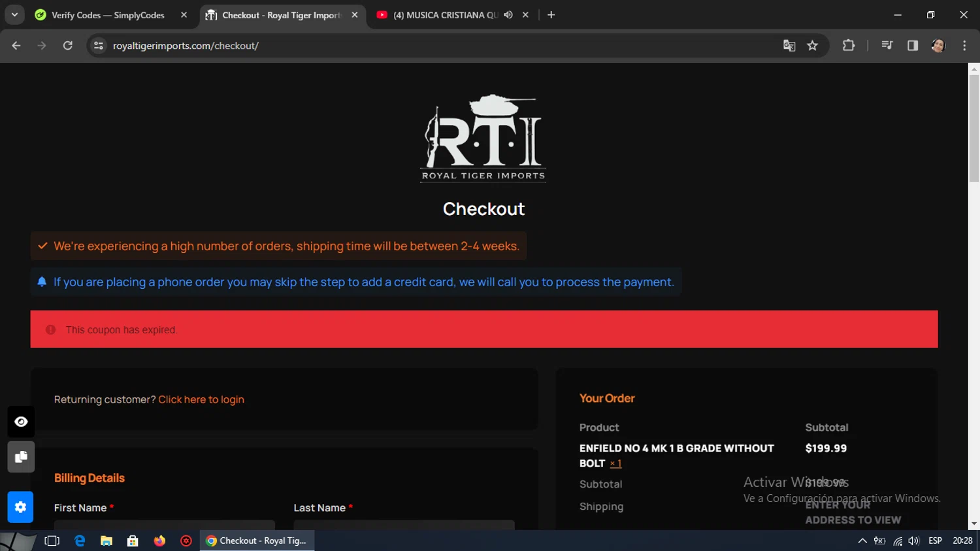The height and width of the screenshot is (551, 980).
Task: Click the $199.99 product subtotal
Action: click(826, 448)
